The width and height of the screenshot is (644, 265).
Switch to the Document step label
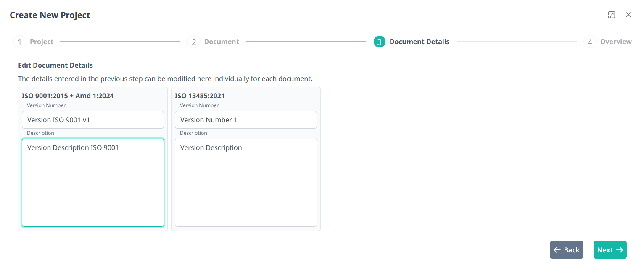222,42
